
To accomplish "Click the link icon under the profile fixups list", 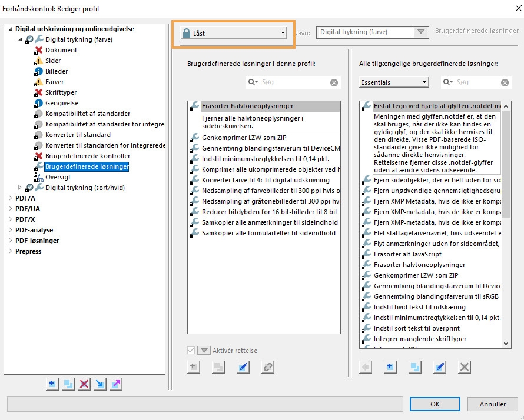I will (x=268, y=367).
